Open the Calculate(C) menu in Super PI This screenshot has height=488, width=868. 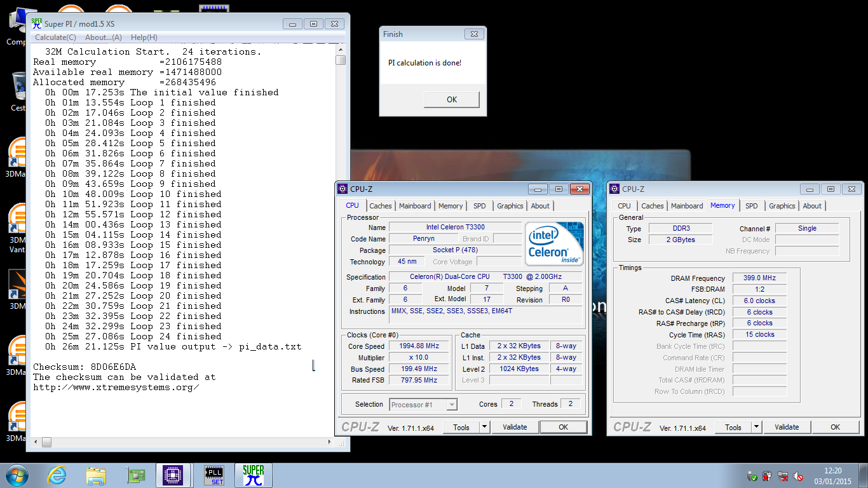click(x=55, y=37)
